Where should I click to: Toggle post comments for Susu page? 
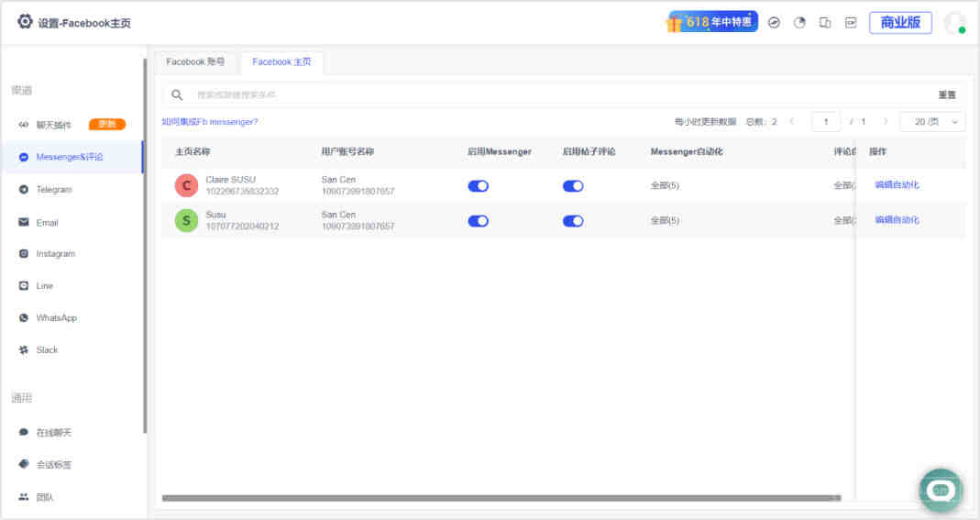pyautogui.click(x=573, y=221)
